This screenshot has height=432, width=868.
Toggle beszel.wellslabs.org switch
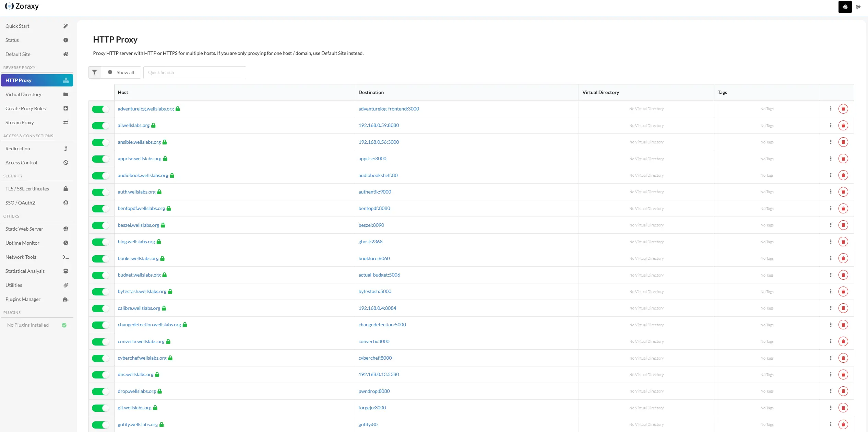(x=100, y=225)
